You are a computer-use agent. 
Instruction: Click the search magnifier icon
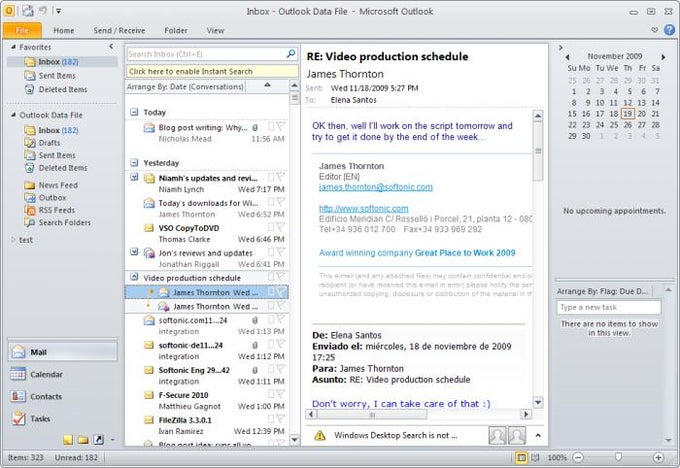click(x=291, y=53)
